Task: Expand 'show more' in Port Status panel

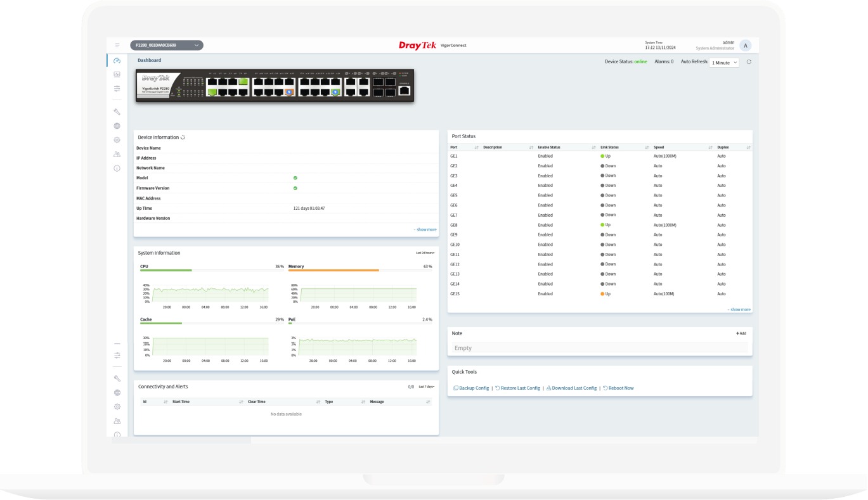Action: coord(739,310)
